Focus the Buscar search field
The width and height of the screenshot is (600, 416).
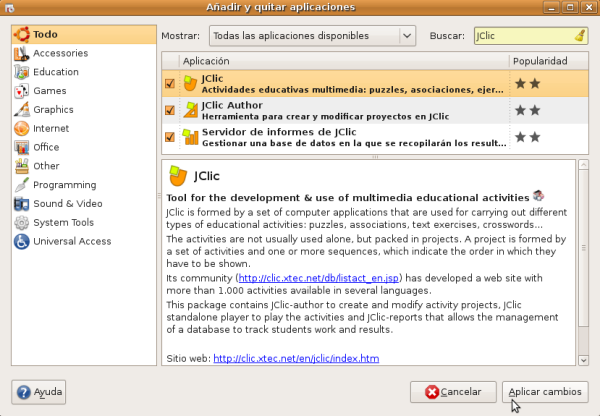tap(522, 36)
